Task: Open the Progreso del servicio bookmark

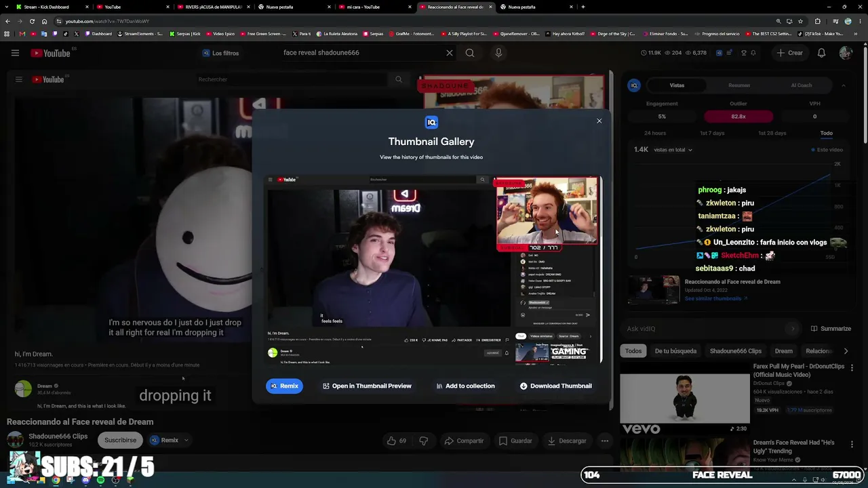Action: tap(717, 34)
